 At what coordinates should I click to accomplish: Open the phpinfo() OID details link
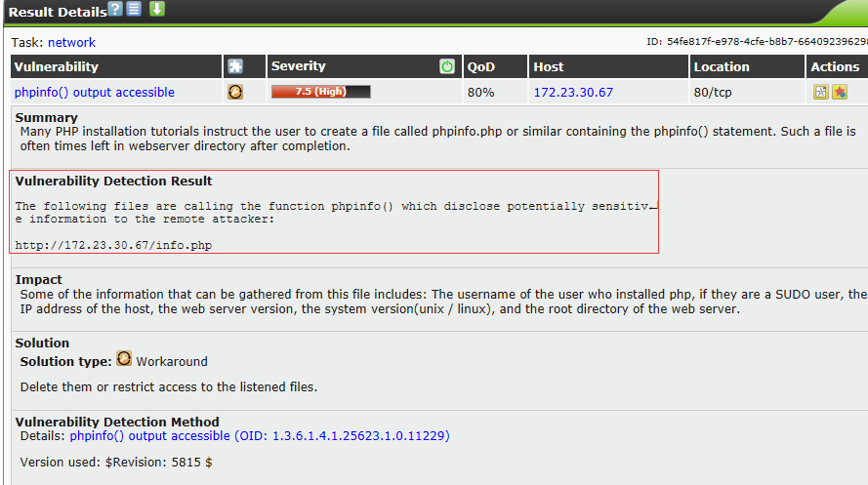point(260,436)
